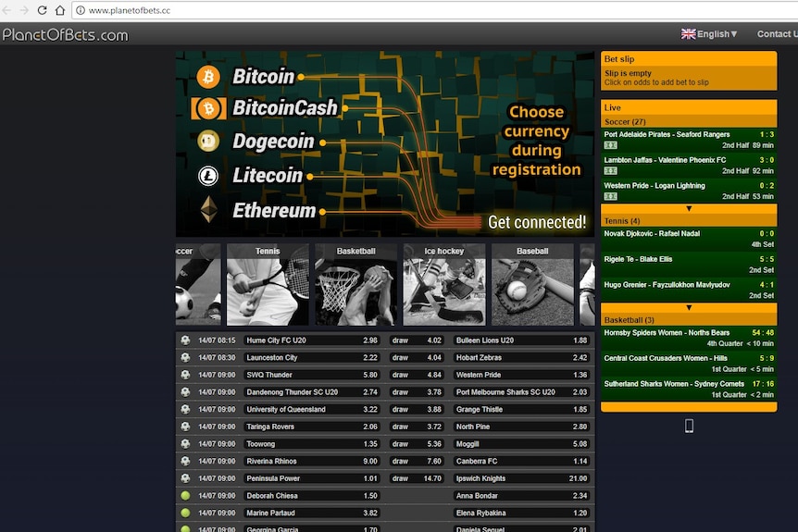This screenshot has height=532, width=798.
Task: Click the UK flag language icon
Action: 688,34
